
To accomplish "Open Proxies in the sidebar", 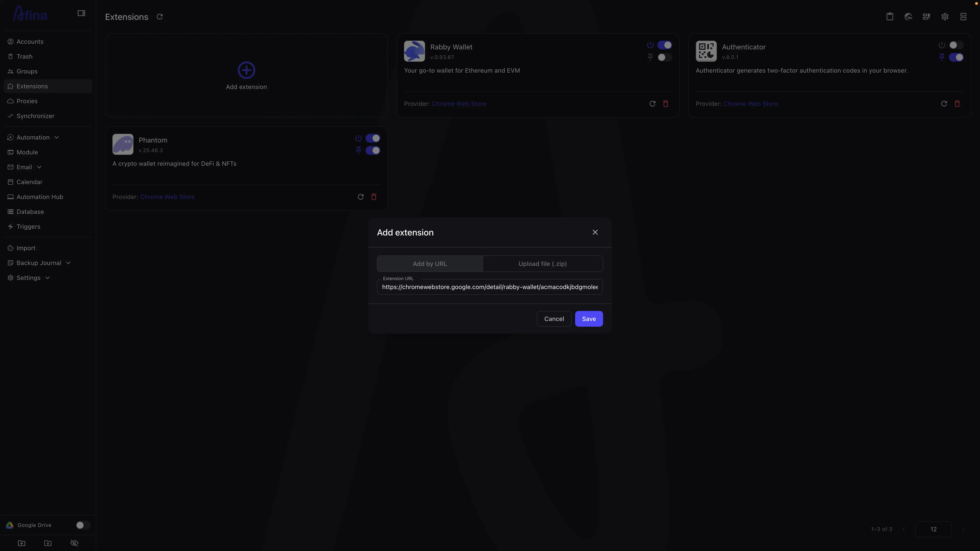I will (27, 101).
